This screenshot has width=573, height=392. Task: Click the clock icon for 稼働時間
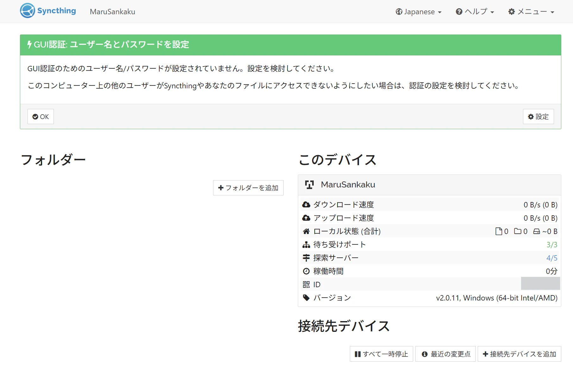click(x=306, y=271)
